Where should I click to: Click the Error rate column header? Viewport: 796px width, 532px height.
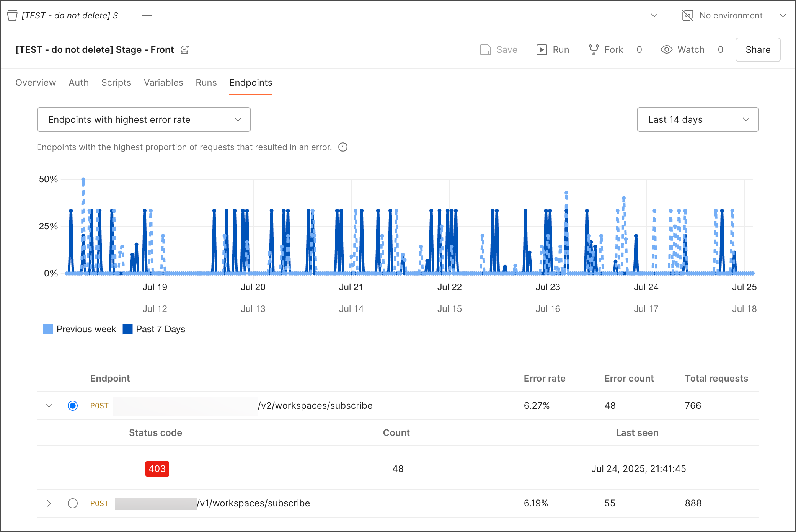coord(544,379)
